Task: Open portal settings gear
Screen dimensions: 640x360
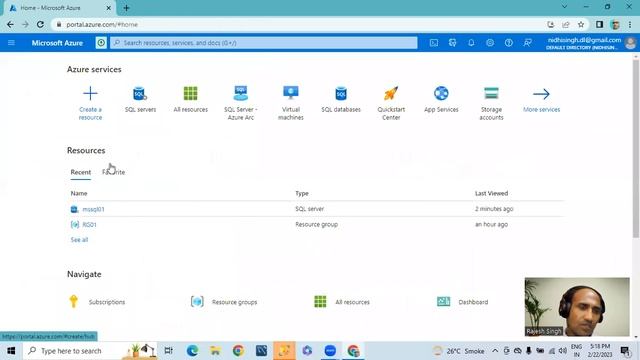Action: click(490, 42)
